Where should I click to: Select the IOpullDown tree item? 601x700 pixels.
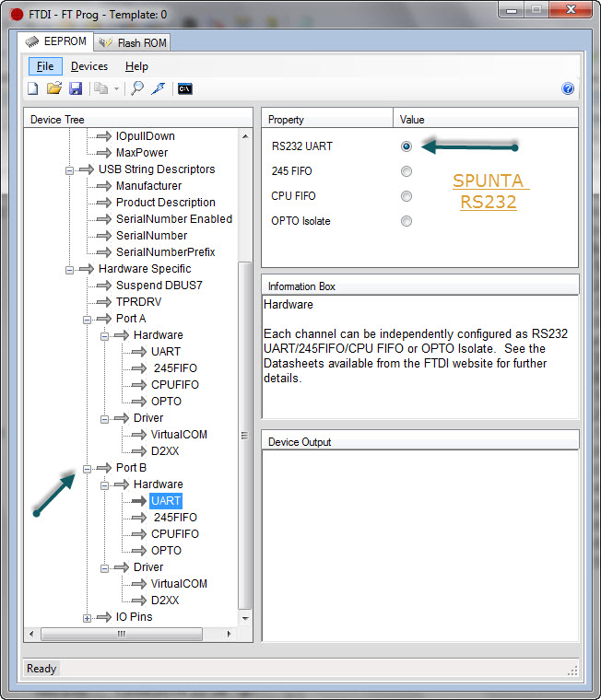point(146,136)
